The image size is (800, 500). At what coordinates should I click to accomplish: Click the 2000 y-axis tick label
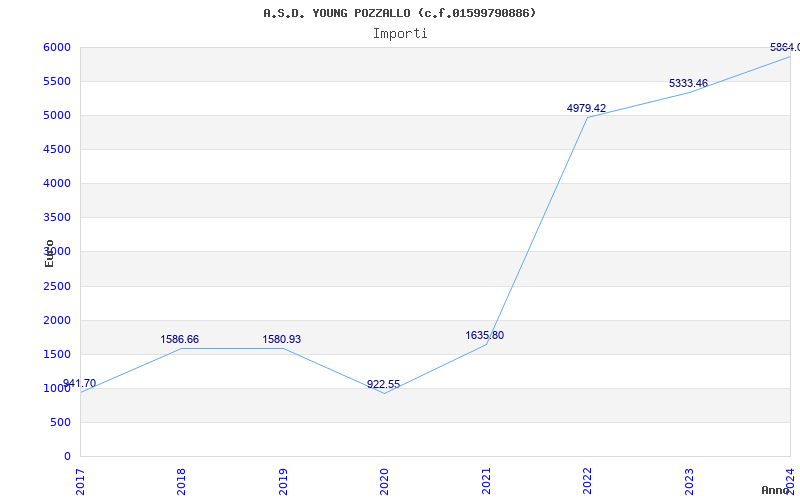(x=57, y=320)
